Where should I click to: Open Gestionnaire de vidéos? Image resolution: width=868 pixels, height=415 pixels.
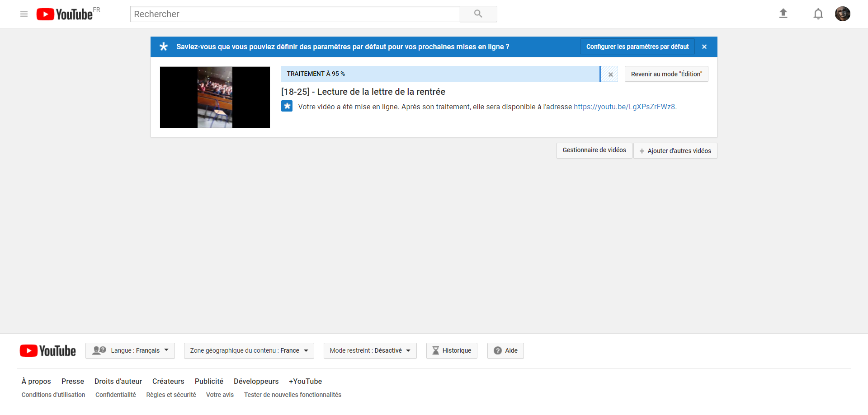pos(594,150)
